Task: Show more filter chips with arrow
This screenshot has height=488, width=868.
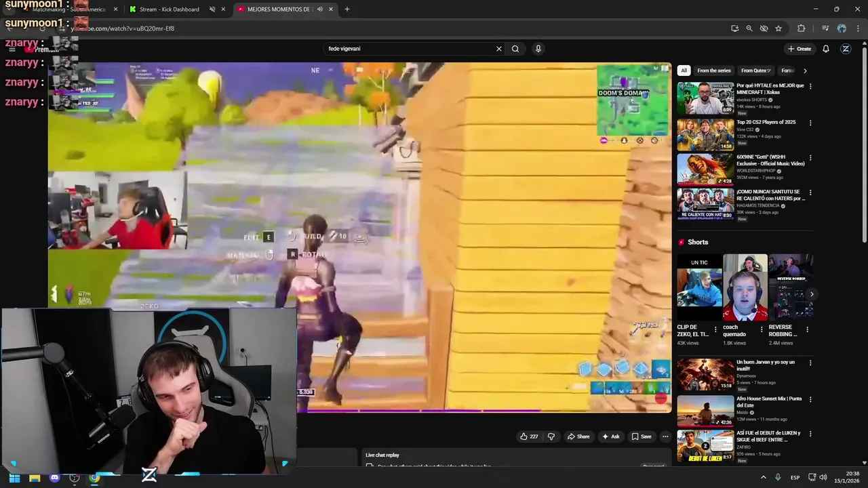Action: click(x=805, y=70)
